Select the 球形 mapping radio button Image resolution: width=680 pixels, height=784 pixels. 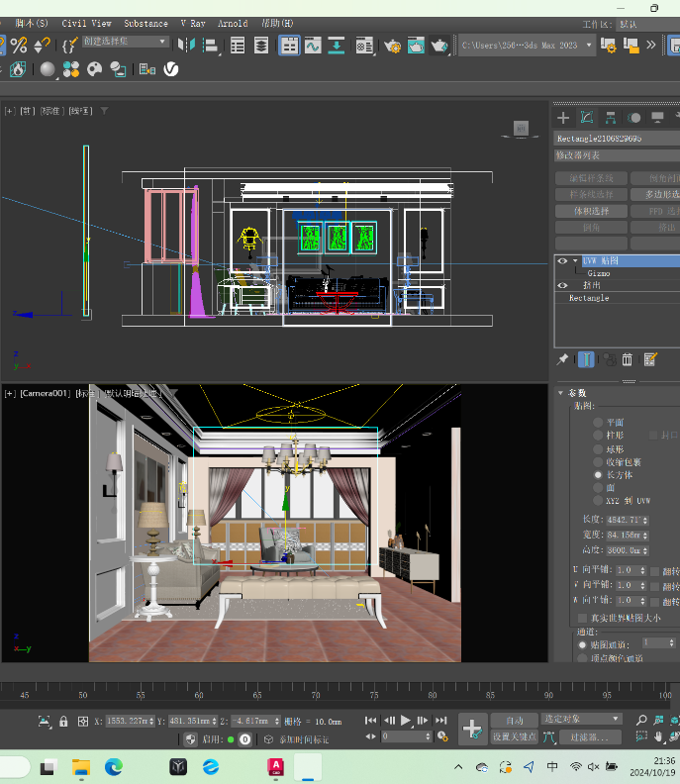pos(598,448)
